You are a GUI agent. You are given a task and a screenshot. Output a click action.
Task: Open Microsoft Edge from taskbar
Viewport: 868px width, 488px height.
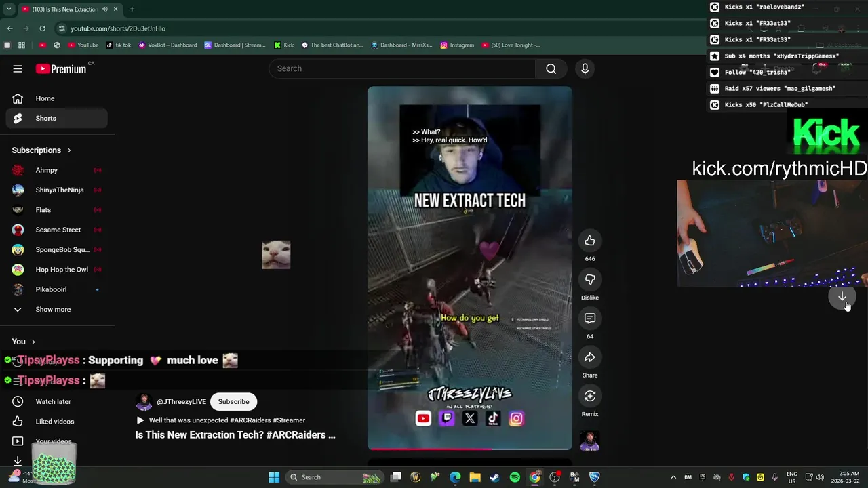click(x=455, y=477)
